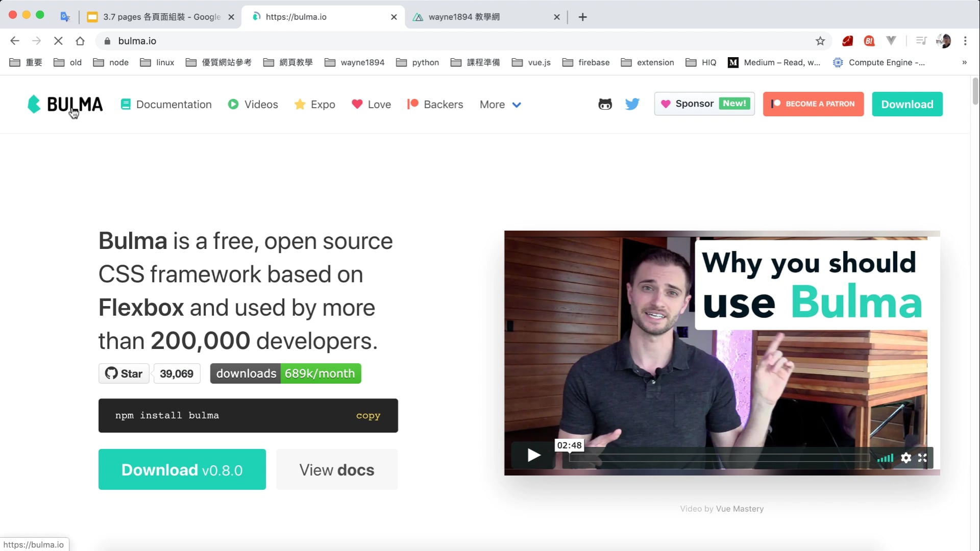Bookmark page with the star icon
Viewport: 980px width, 551px height.
point(820,41)
